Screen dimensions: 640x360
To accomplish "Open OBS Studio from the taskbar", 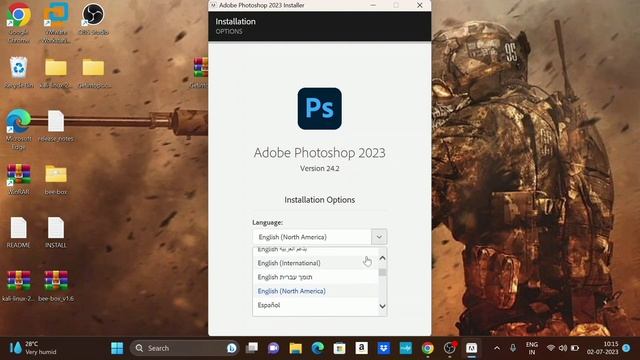I will click(449, 348).
